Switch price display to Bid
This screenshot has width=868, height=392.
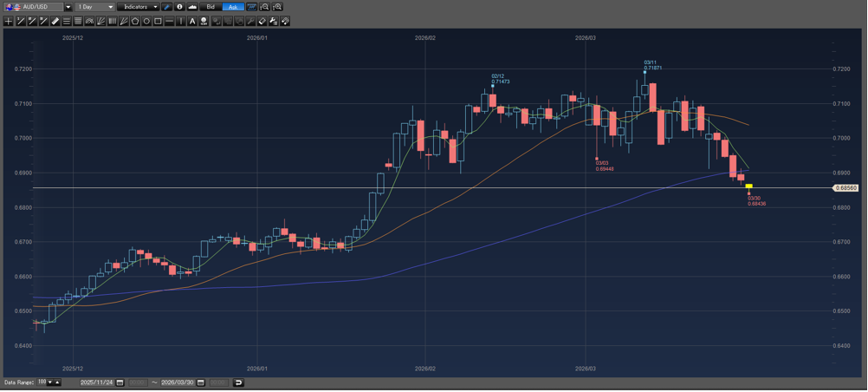[210, 7]
